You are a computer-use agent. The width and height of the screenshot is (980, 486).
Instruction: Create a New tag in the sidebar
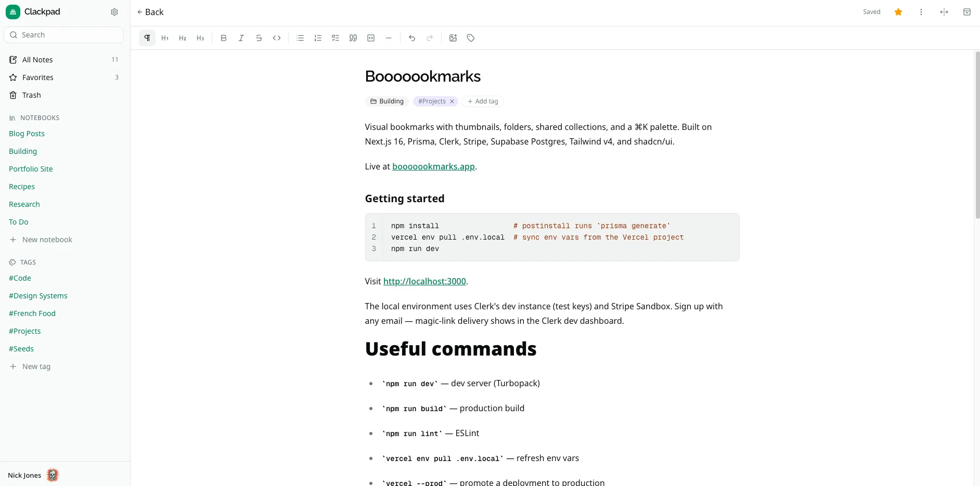coord(30,366)
